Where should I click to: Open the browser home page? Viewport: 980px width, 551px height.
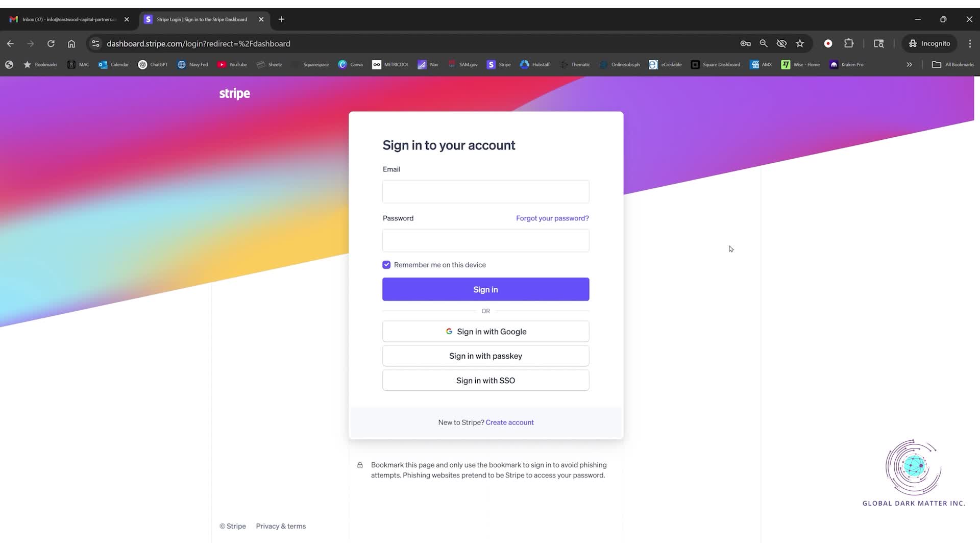(71, 44)
